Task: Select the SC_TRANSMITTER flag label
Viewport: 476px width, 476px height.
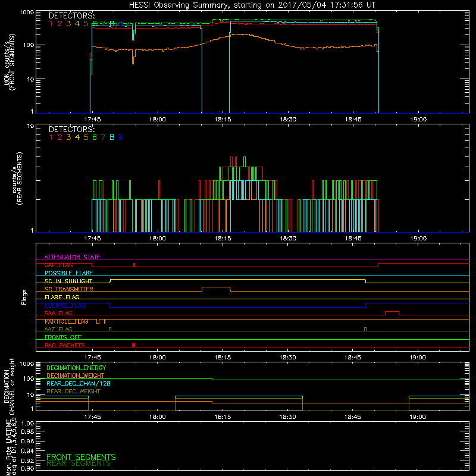Action: (69, 289)
